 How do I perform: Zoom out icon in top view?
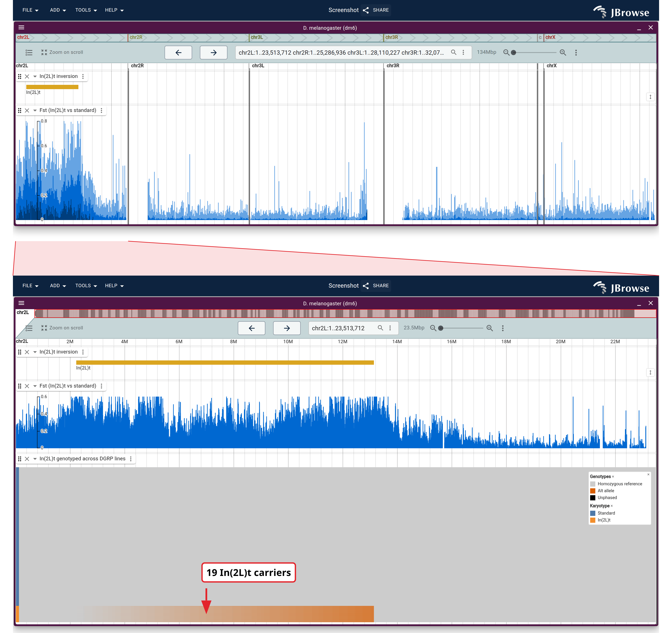click(506, 52)
